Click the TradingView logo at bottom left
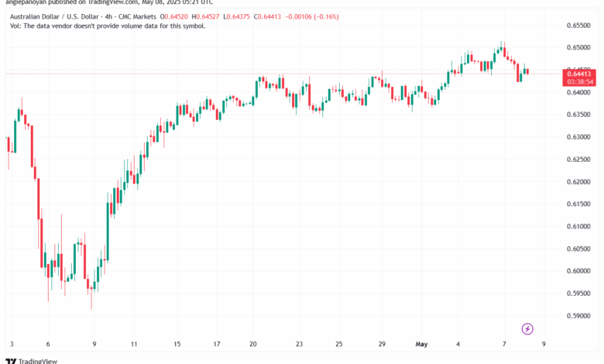Image resolution: width=604 pixels, height=364 pixels. (32, 361)
